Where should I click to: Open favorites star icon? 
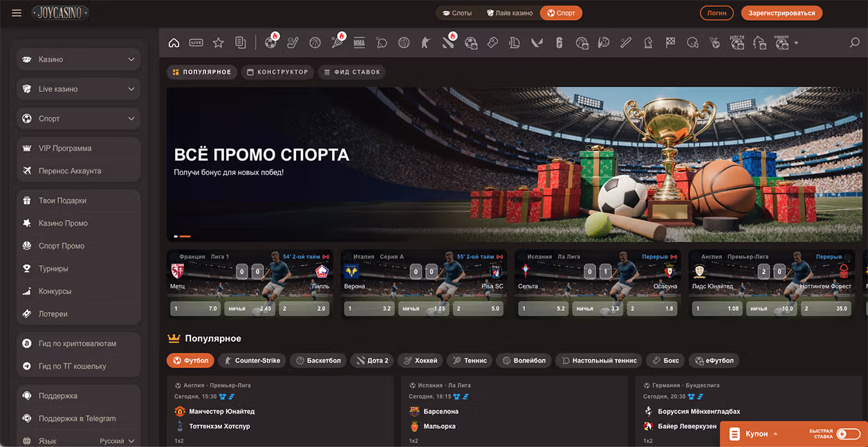[x=219, y=43]
